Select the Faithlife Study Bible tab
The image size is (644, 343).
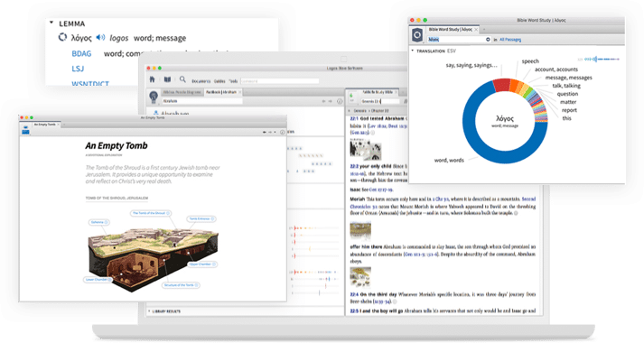pyautogui.click(x=378, y=92)
